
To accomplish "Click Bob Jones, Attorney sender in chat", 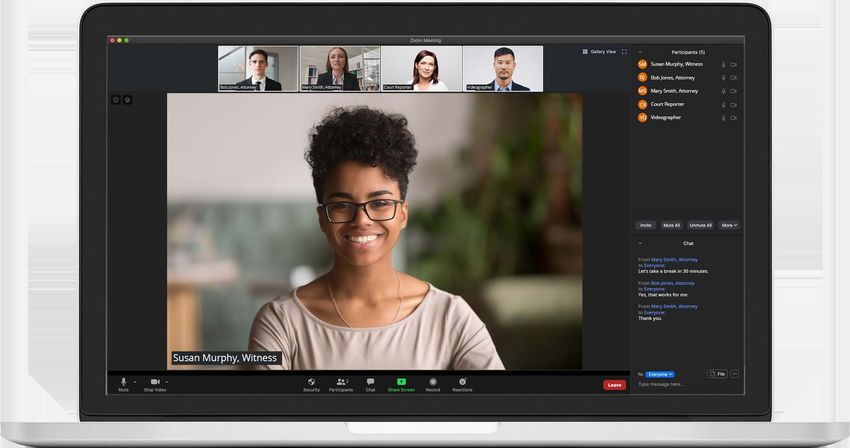I will (x=672, y=283).
